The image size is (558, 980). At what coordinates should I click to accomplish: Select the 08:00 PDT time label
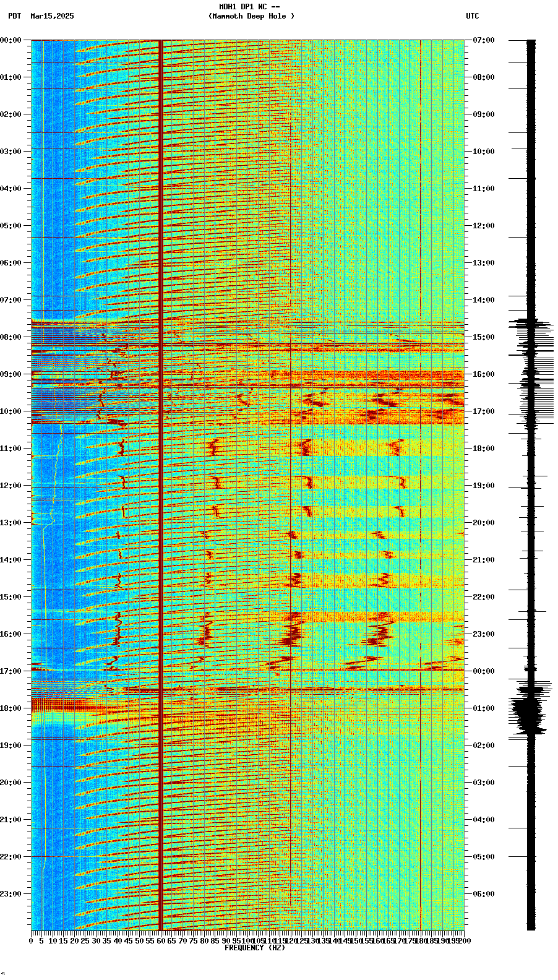(11, 337)
